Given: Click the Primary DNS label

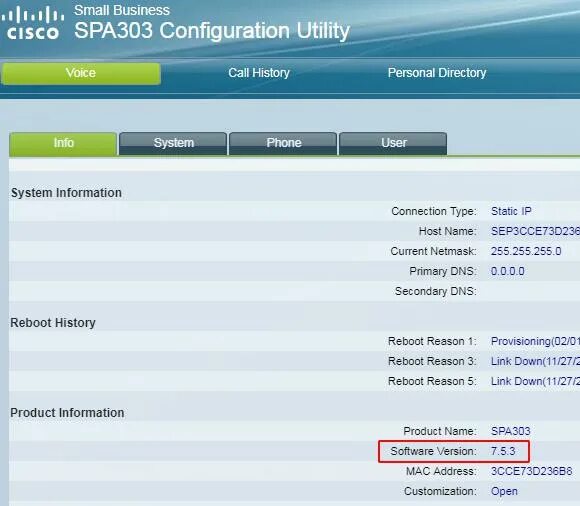Looking at the screenshot, I should pos(443,271).
